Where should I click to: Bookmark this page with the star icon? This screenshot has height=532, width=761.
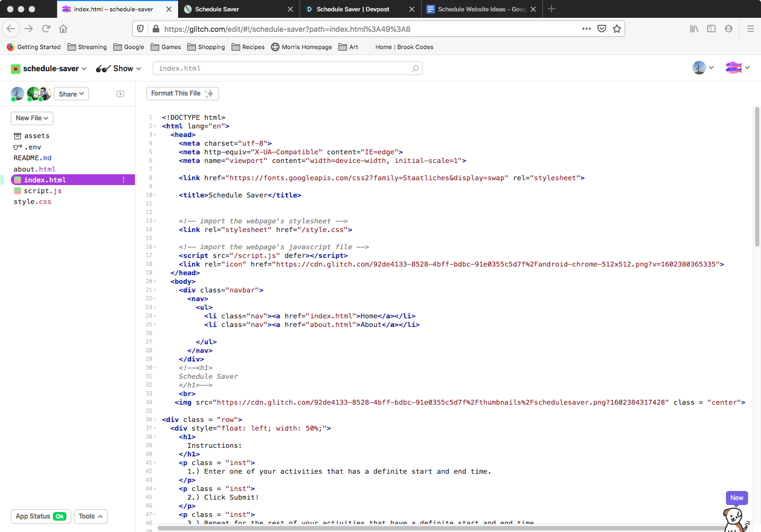click(x=617, y=29)
